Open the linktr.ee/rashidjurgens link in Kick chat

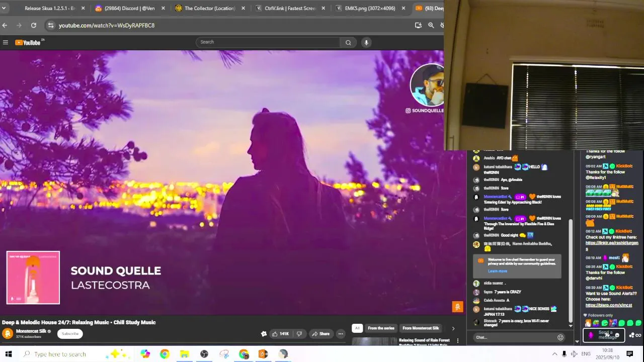pos(611,245)
